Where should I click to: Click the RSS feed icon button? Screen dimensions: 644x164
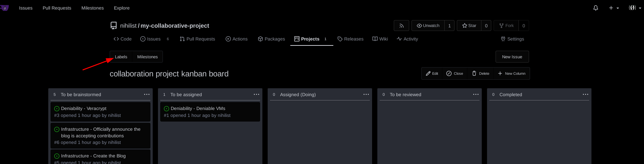click(401, 26)
